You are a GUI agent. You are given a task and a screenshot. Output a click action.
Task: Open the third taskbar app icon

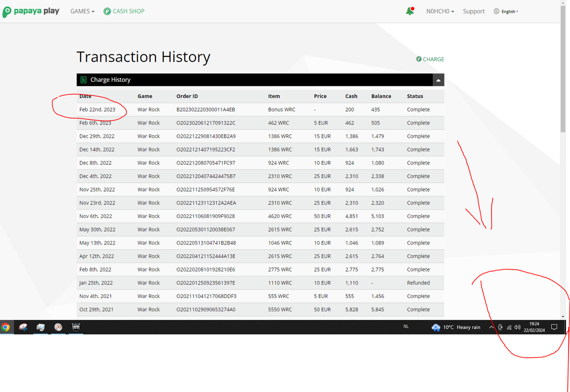click(41, 327)
